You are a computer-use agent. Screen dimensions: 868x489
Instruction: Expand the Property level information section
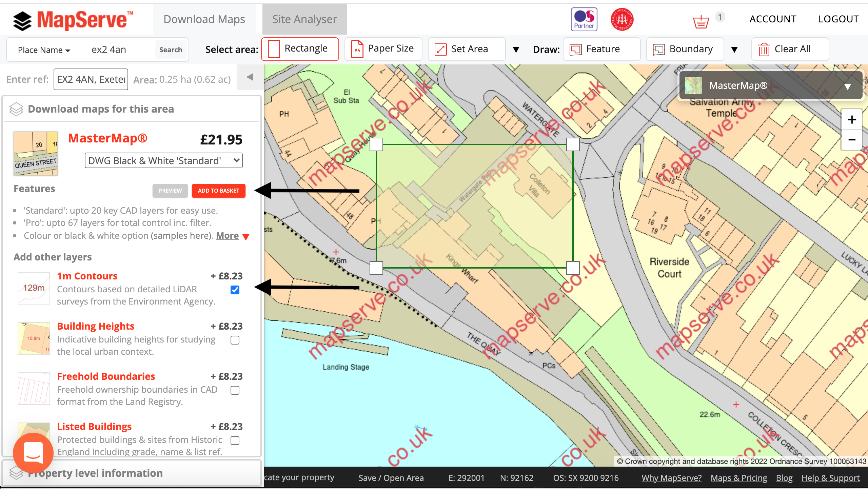pos(132,473)
